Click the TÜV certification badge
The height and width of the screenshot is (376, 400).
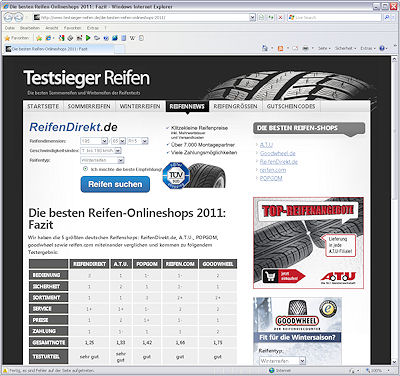click(x=176, y=175)
